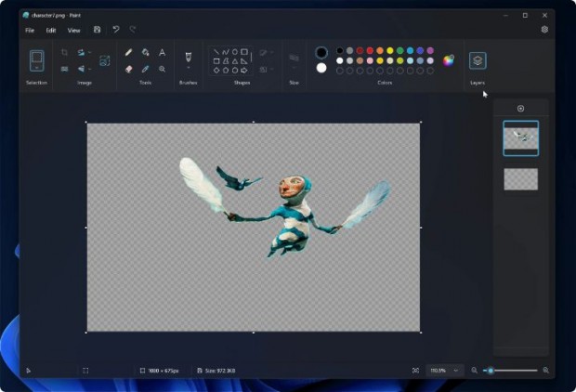Viewport: 576px width, 392px height.
Task: Select the Pencil tool
Action: (x=128, y=52)
